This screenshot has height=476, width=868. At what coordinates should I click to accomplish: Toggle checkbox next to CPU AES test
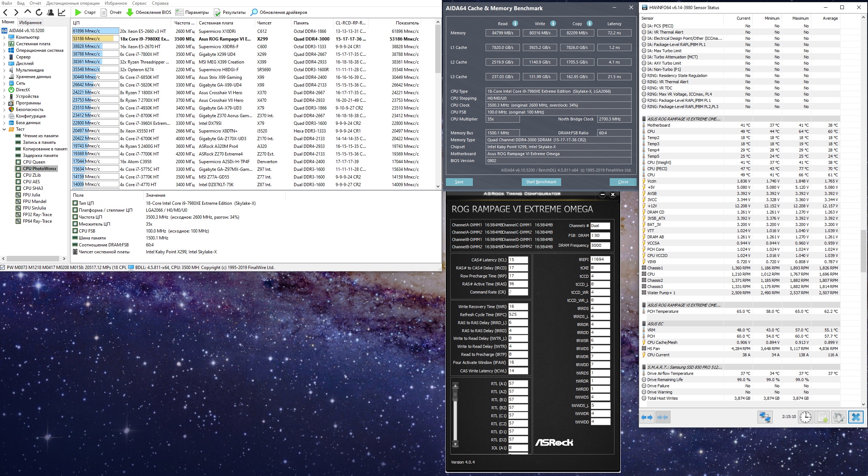click(18, 182)
